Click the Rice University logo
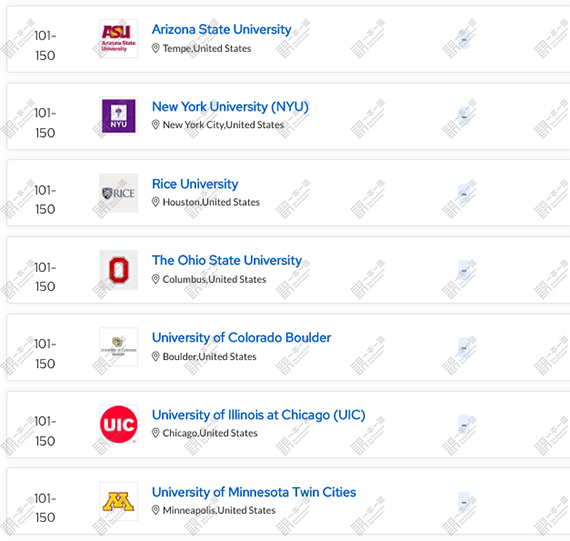Screen dimensions: 570x541 (x=119, y=193)
